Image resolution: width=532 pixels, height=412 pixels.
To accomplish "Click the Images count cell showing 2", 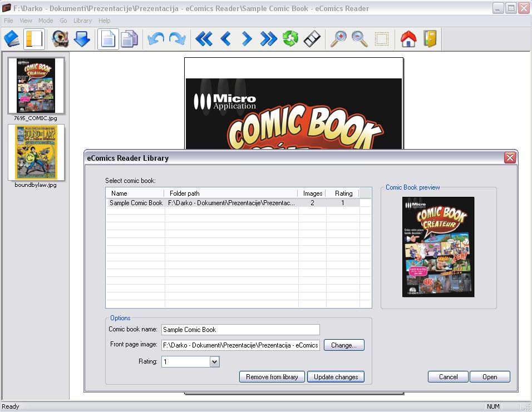I will click(x=312, y=203).
